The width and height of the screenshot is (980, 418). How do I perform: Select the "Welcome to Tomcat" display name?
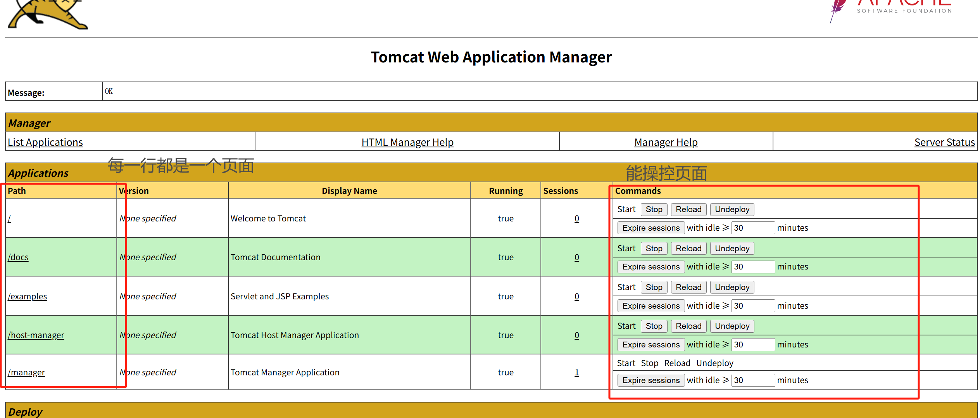click(268, 218)
